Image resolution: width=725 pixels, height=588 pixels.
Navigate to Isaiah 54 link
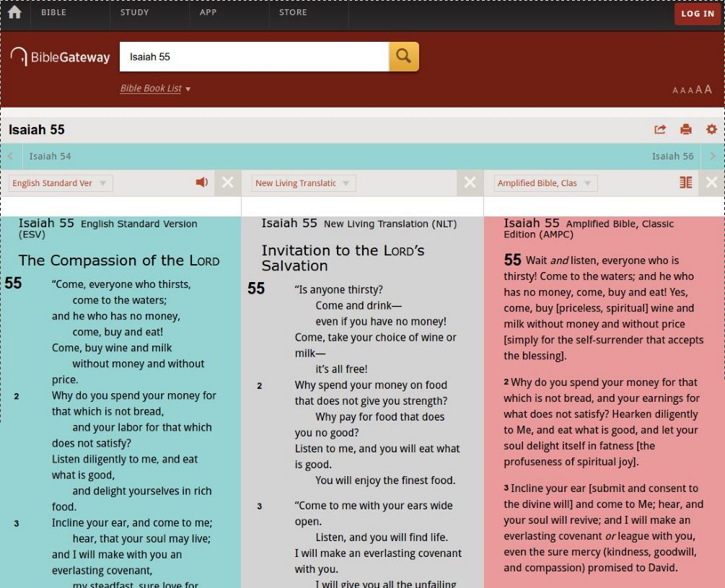[x=50, y=157]
